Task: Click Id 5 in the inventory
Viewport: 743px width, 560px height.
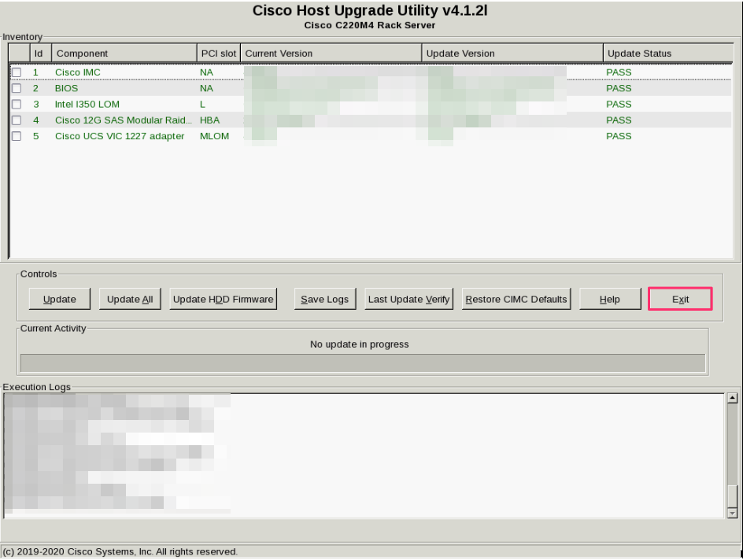Action: (x=36, y=136)
